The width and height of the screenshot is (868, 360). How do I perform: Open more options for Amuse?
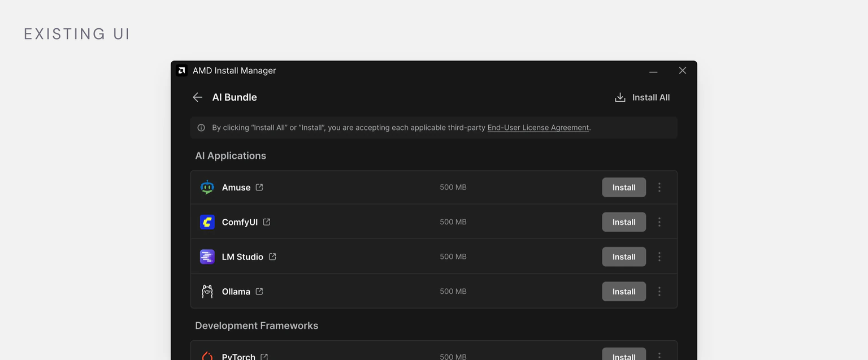click(659, 187)
